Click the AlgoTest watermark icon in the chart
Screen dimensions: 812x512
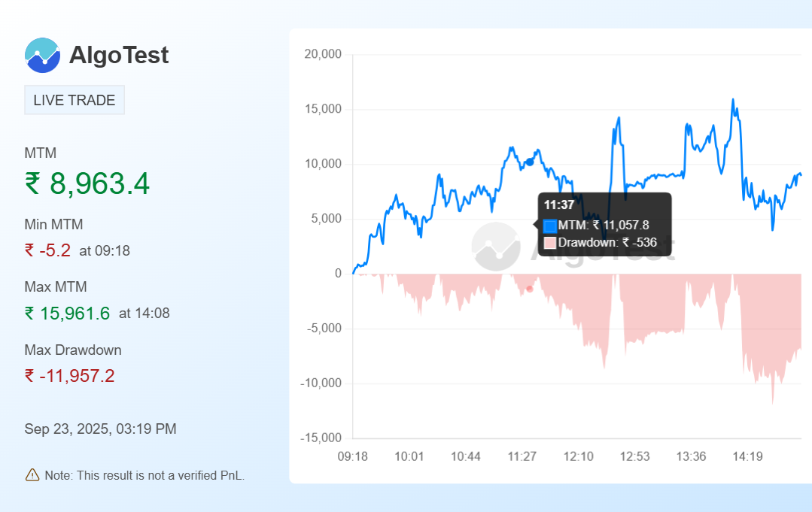pyautogui.click(x=496, y=247)
